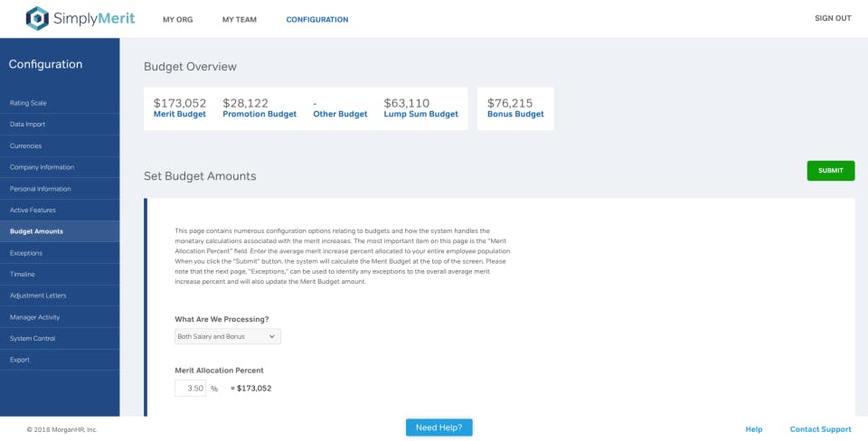Open Company Information sidebar item
868x441 pixels.
tap(60, 167)
